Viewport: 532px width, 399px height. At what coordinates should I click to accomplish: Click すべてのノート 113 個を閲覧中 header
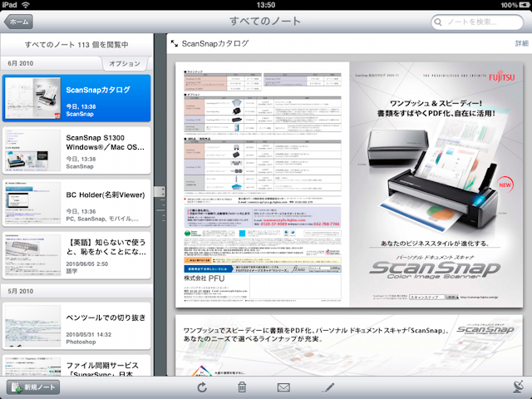pos(76,44)
